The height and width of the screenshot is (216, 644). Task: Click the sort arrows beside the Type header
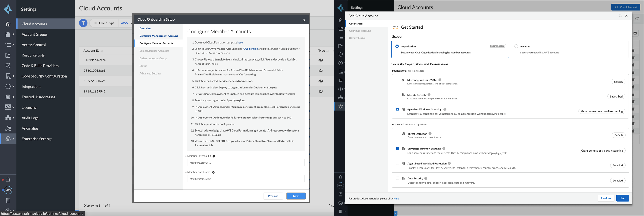point(327,51)
